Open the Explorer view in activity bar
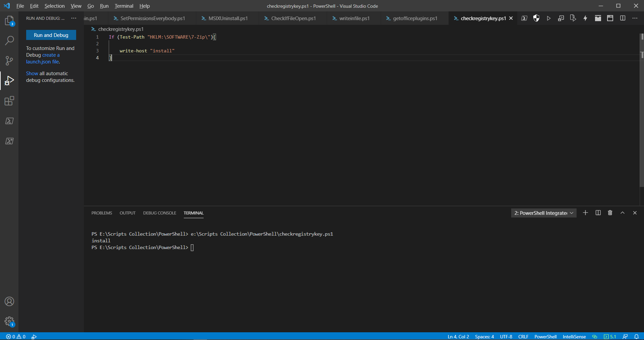 click(9, 20)
